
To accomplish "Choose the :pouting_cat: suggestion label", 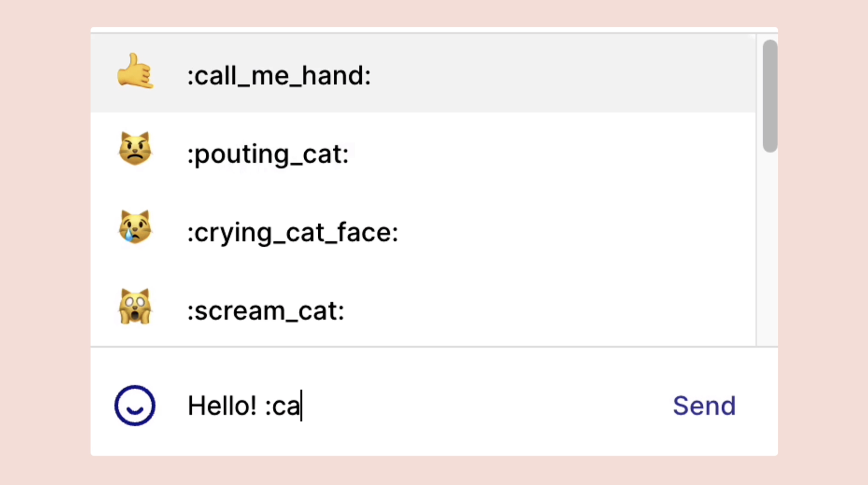I will (268, 154).
